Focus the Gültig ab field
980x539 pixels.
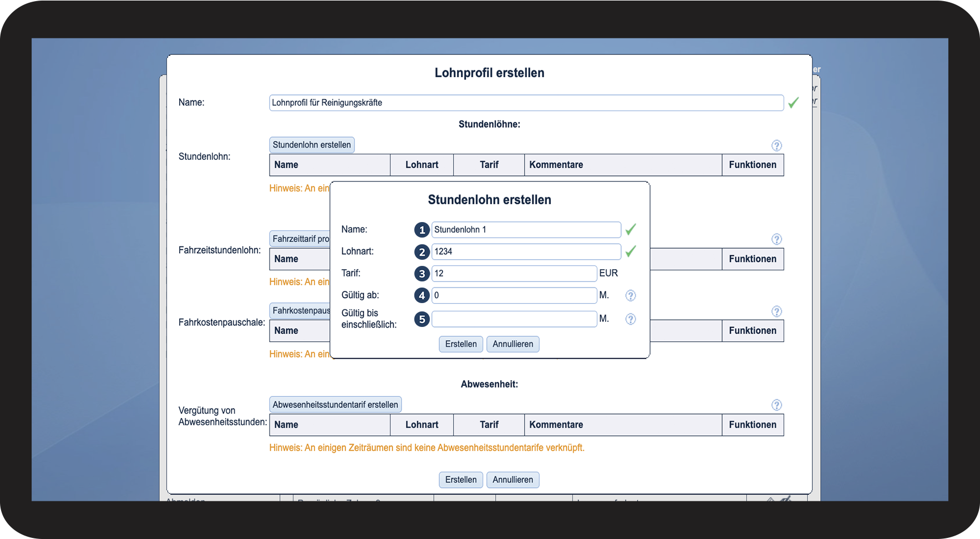(514, 295)
